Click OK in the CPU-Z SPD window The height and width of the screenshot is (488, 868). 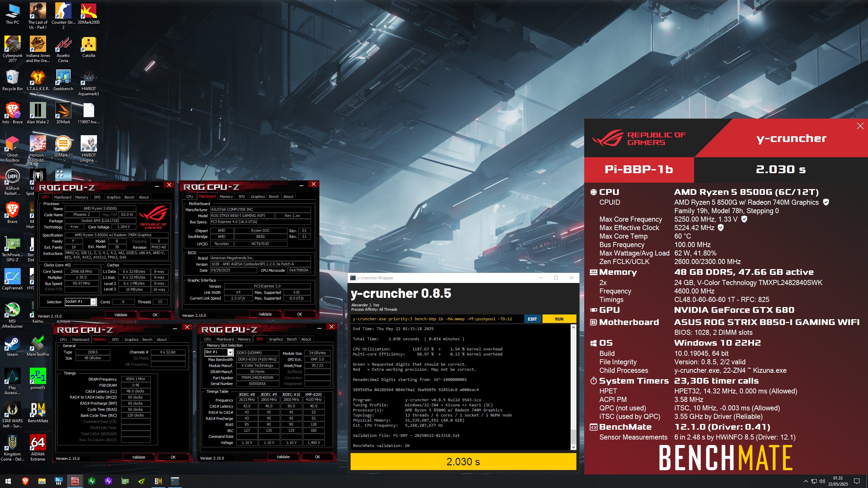tap(317, 457)
